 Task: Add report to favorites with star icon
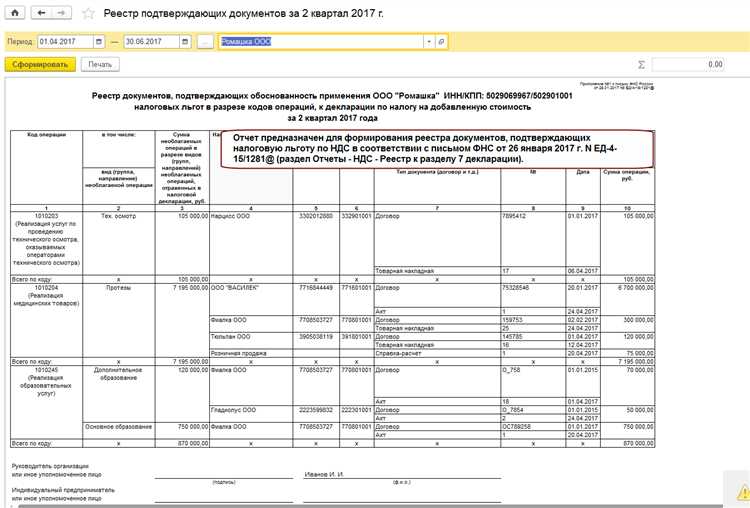tap(88, 13)
